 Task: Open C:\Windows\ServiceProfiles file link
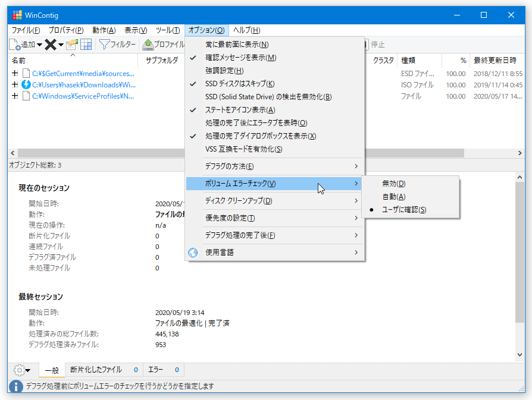(x=83, y=96)
